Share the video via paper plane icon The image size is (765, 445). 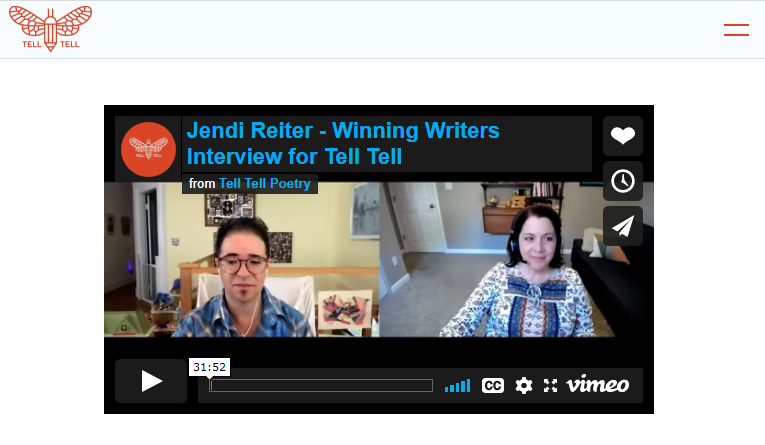(623, 226)
